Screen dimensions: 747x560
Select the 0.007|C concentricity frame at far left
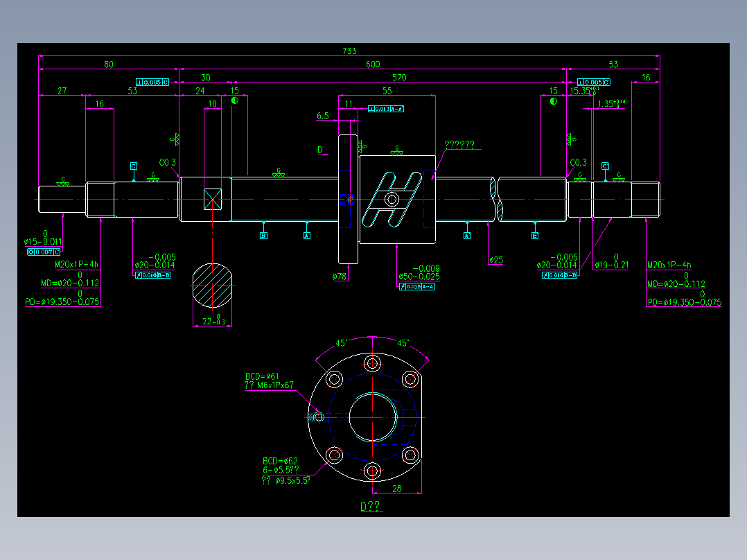click(x=42, y=251)
